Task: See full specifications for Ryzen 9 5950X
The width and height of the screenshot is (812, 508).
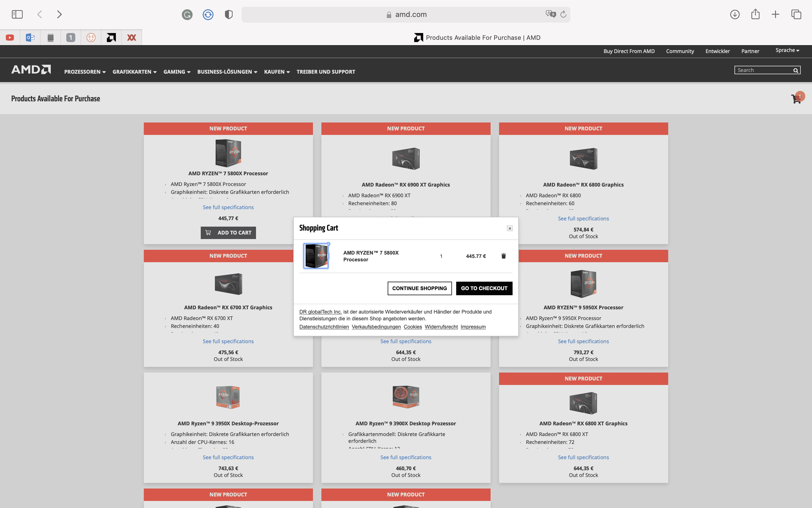Action: [583, 341]
